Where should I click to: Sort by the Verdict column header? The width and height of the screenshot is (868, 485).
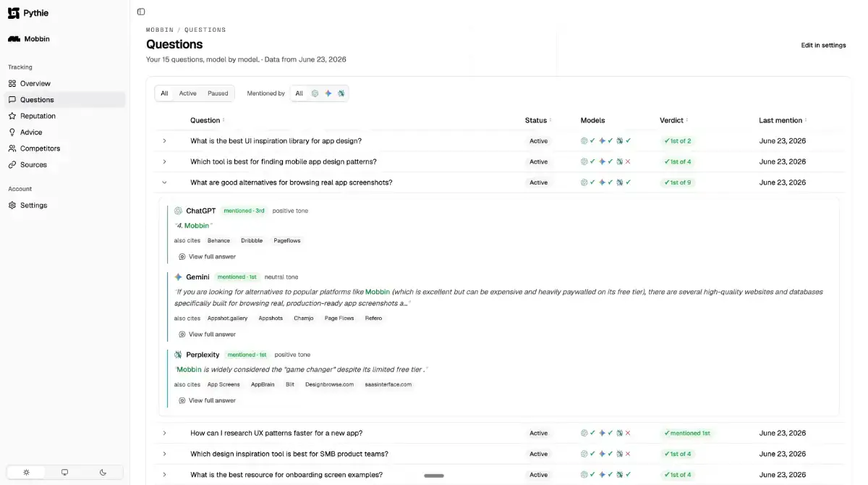674,120
